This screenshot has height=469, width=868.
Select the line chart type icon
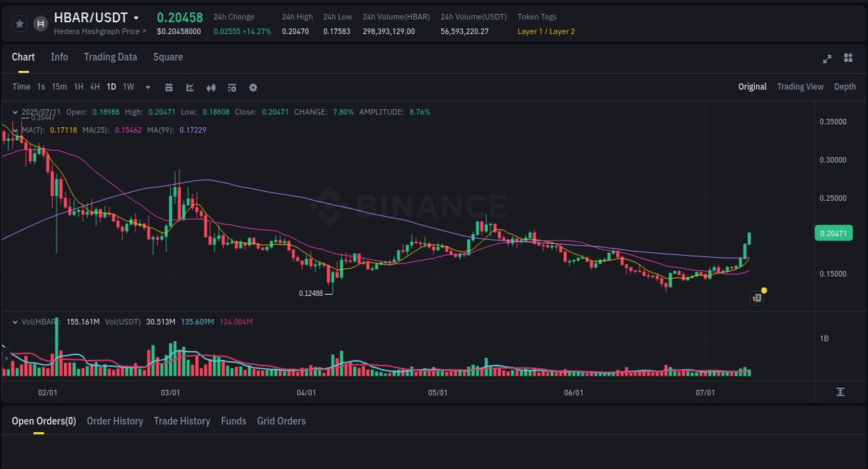coord(190,87)
